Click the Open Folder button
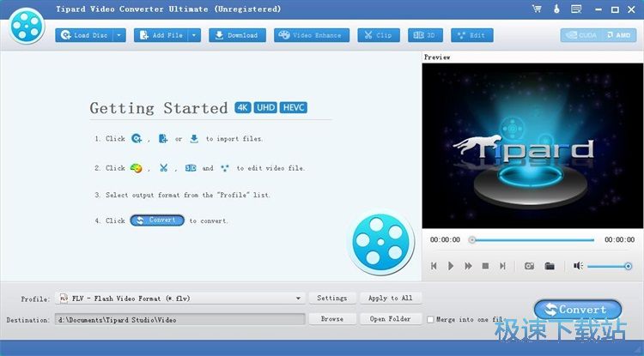Viewport: 644px width, 356px height. [x=391, y=318]
